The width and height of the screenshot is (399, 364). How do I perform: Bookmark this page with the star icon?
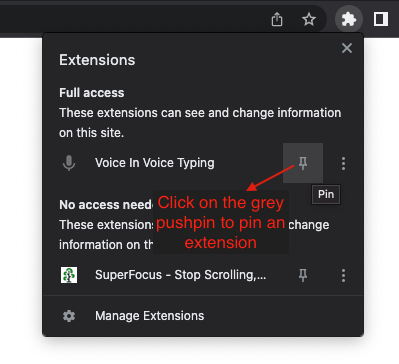[309, 19]
